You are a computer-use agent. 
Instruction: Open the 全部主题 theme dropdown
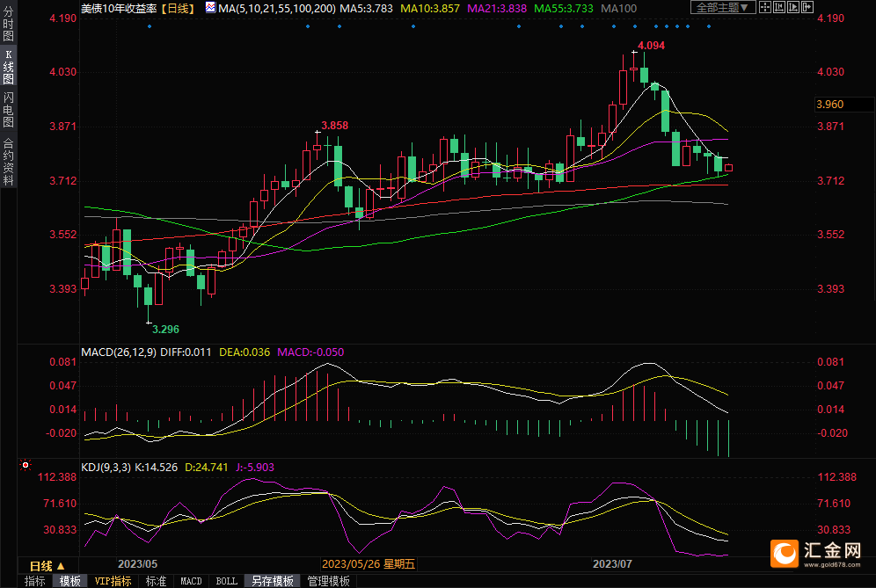pos(723,7)
